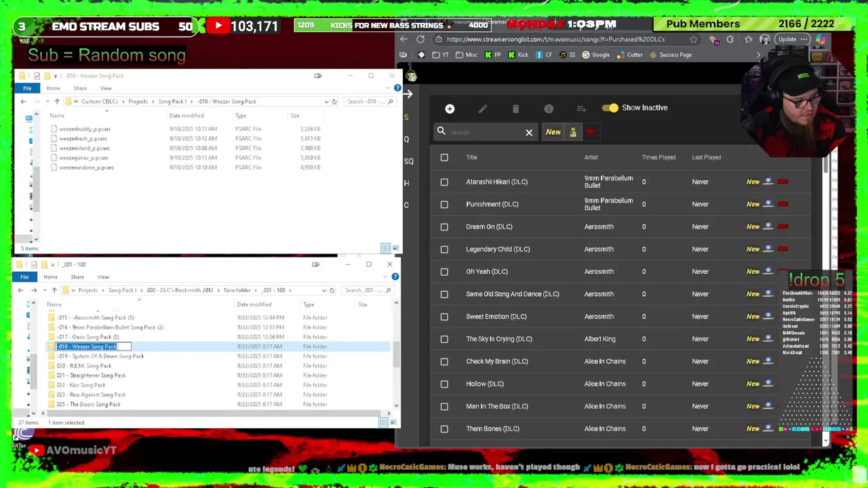Select weezerbuddy_p.psarc file
This screenshot has height=488, width=868.
pyautogui.click(x=85, y=129)
